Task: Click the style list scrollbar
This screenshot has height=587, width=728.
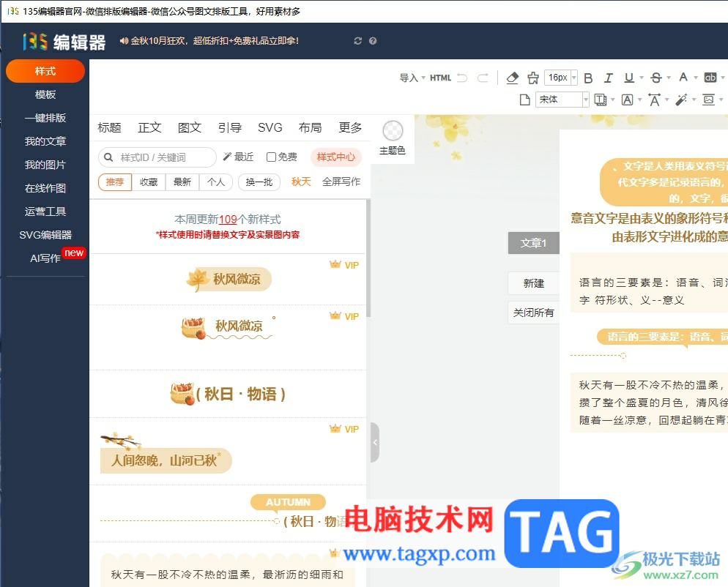Action: 368,258
